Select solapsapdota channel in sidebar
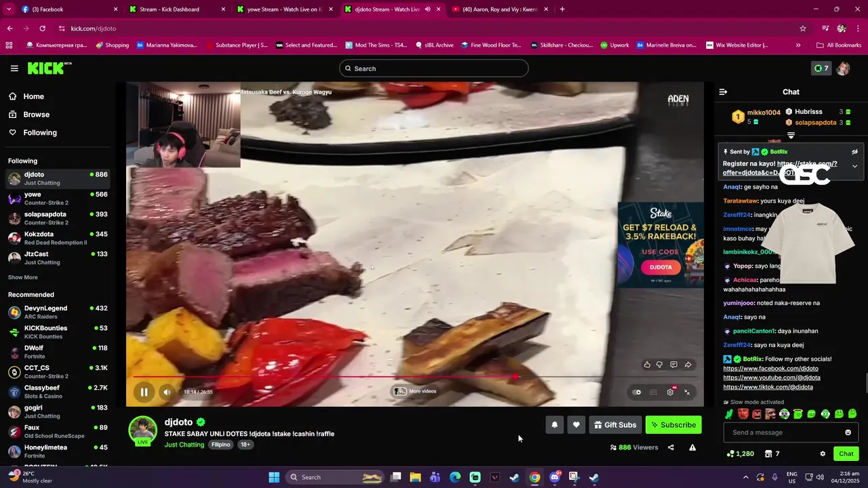The image size is (868, 488). 57,218
